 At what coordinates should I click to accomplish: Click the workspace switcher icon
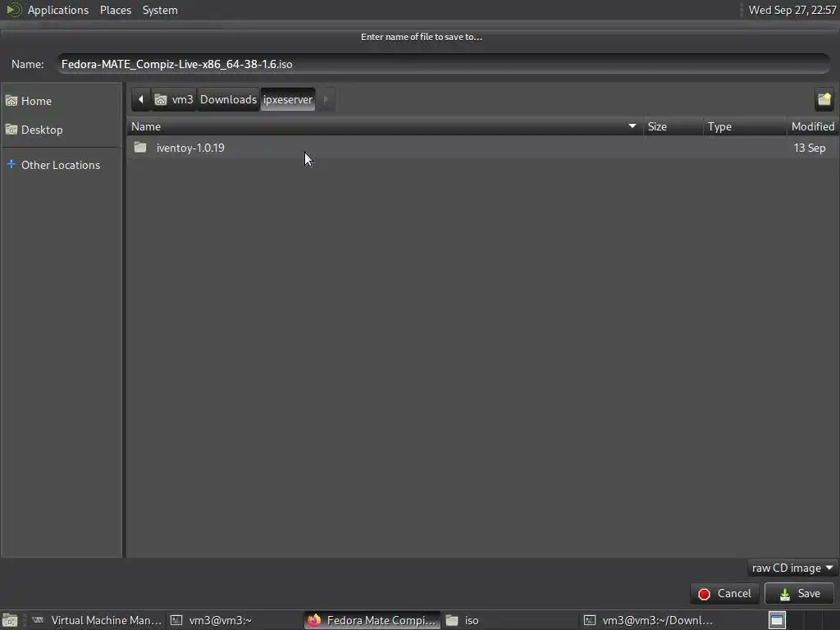pyautogui.click(x=777, y=620)
